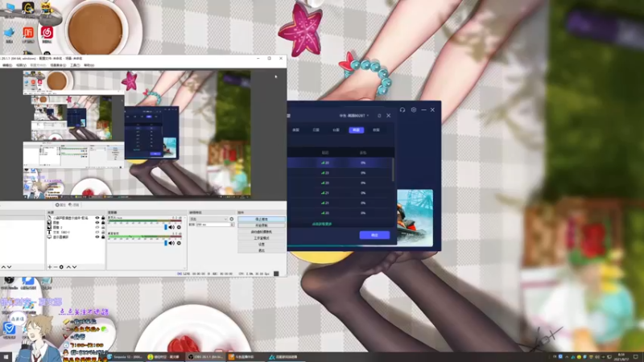Screen dimensions: 644x362
Task: Hide the 显示器捕获 source
Action: point(97,237)
